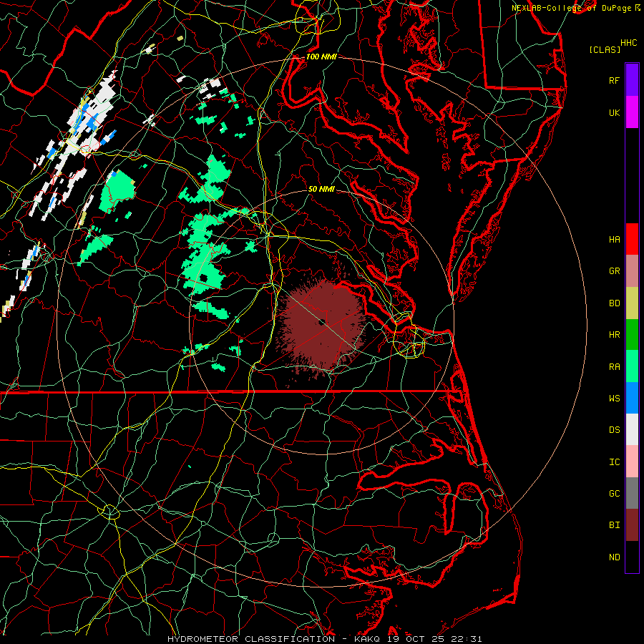Click the DS white legend swatch
The width and height of the screenshot is (644, 644).
click(x=632, y=429)
